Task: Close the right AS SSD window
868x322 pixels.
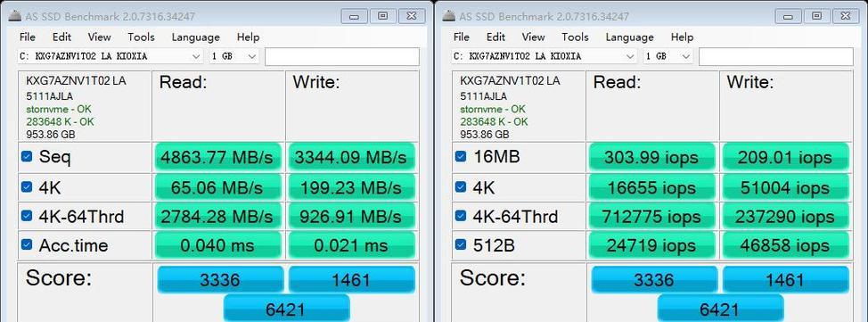Action: click(846, 16)
